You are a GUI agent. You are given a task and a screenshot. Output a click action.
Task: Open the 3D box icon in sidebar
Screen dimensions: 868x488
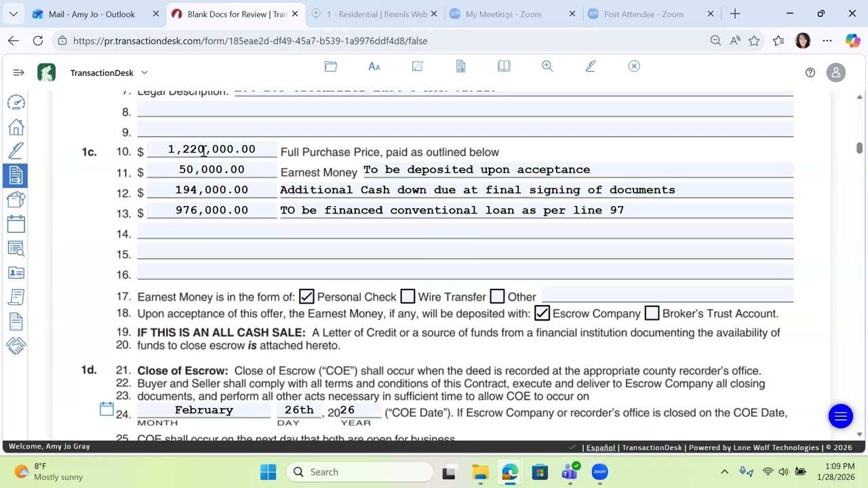pyautogui.click(x=16, y=199)
